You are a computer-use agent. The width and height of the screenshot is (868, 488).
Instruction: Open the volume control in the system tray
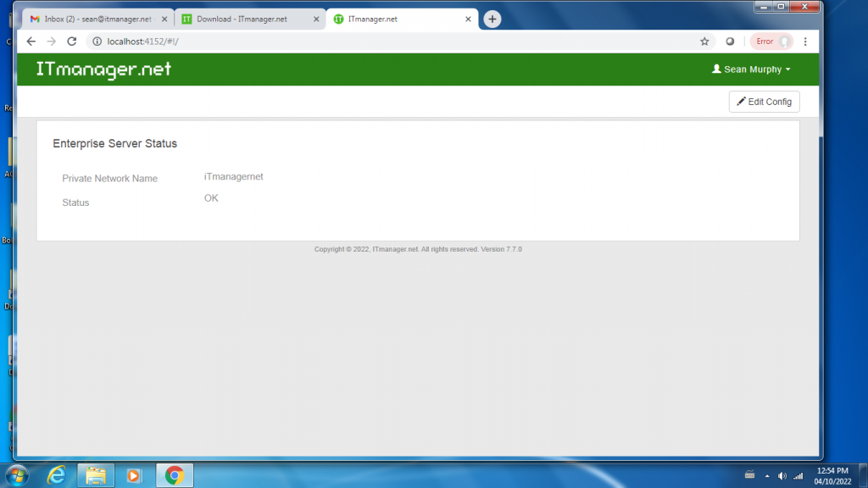coord(782,475)
